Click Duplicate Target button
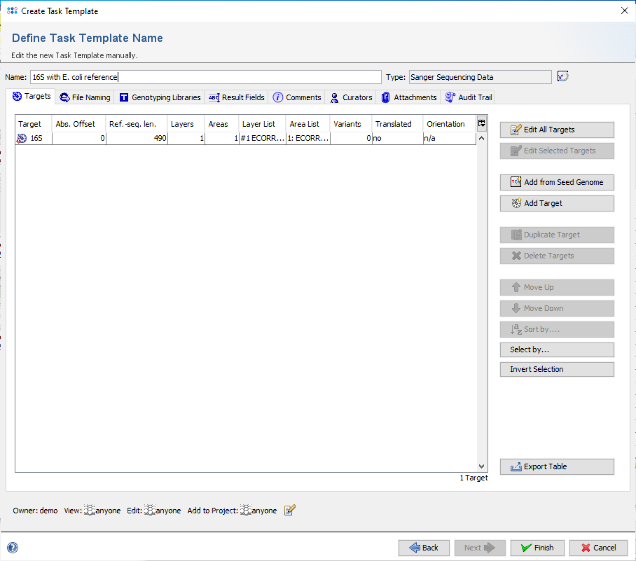This screenshot has height=561, width=636. (x=557, y=235)
